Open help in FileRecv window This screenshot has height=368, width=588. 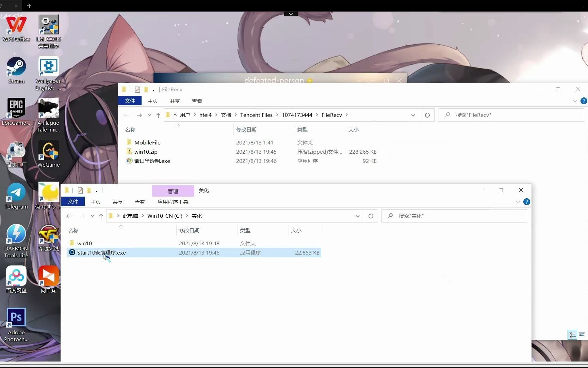click(584, 101)
